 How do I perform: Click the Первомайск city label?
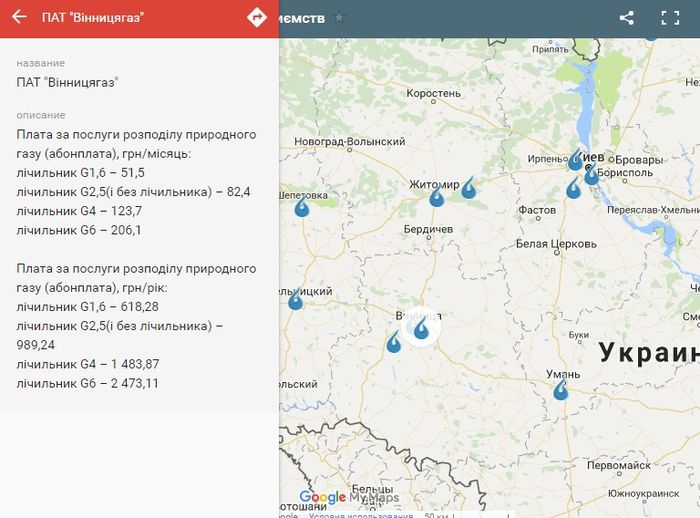[619, 465]
